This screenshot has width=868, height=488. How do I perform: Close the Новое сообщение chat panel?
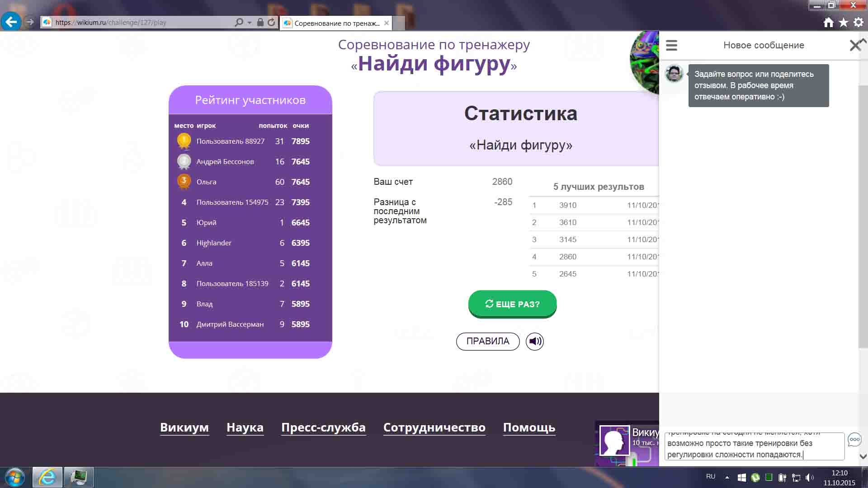854,45
